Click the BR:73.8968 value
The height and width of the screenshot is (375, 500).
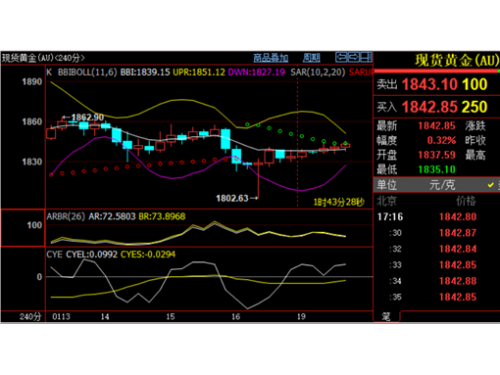pos(162,216)
